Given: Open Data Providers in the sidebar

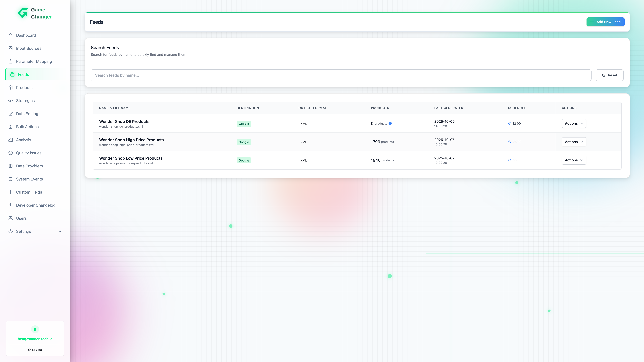Looking at the screenshot, I should pos(29,166).
